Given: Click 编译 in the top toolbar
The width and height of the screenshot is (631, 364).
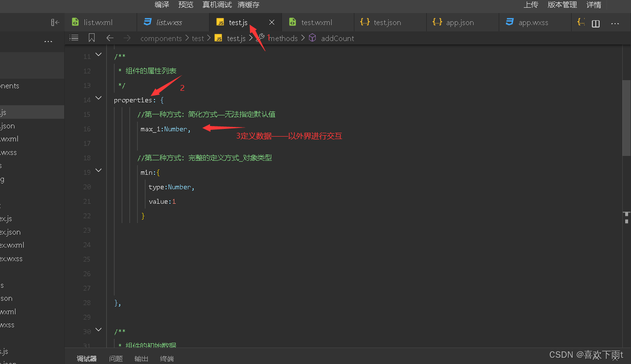Looking at the screenshot, I should coord(162,5).
